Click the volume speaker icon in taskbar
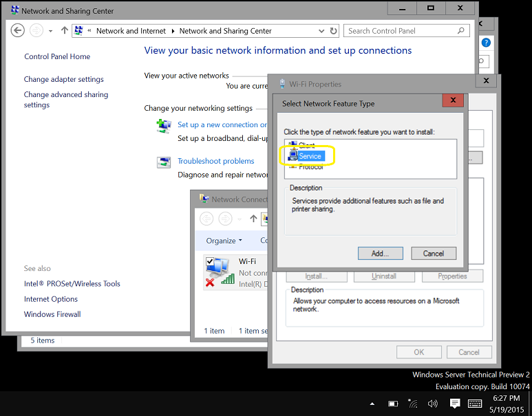Image resolution: width=532 pixels, height=416 pixels. [x=432, y=403]
